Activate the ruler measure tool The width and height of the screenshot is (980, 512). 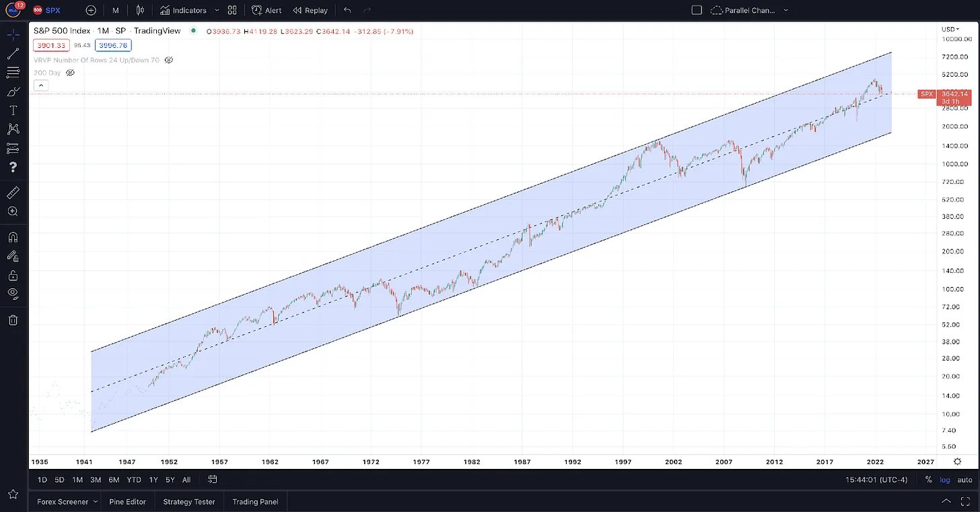tap(13, 193)
